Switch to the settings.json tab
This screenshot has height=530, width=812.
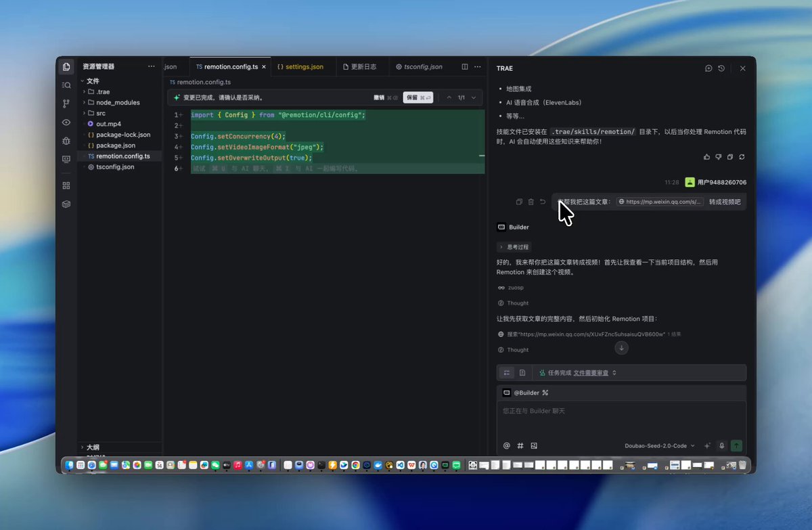(x=304, y=67)
